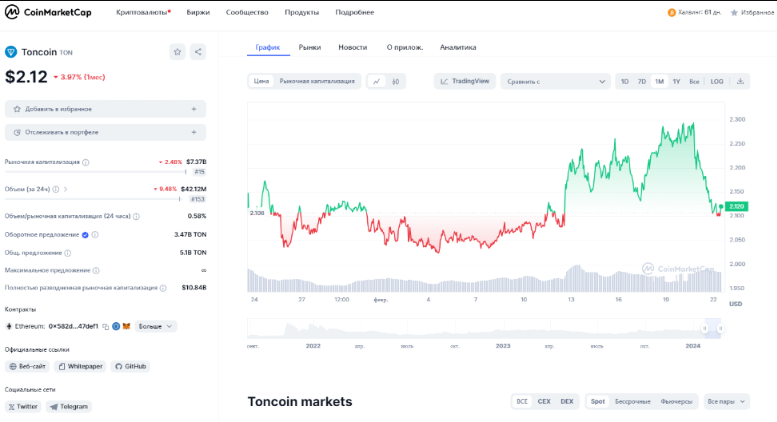The height and width of the screenshot is (422, 777).
Task: Click the plus on Добавить в избранное
Action: (194, 109)
